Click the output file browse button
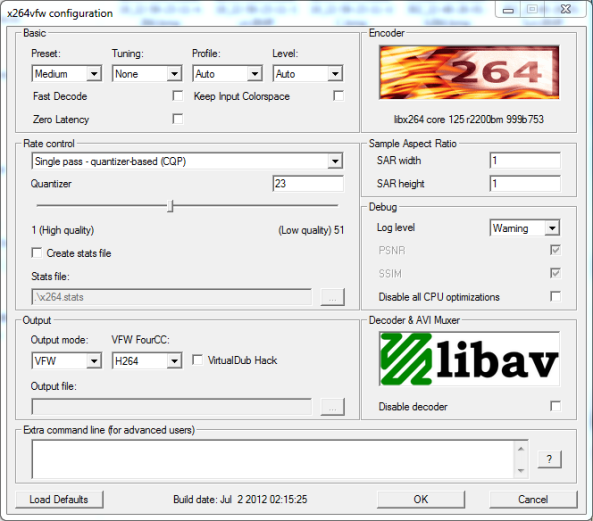Screen dimensions: 593x521 pyautogui.click(x=332, y=407)
